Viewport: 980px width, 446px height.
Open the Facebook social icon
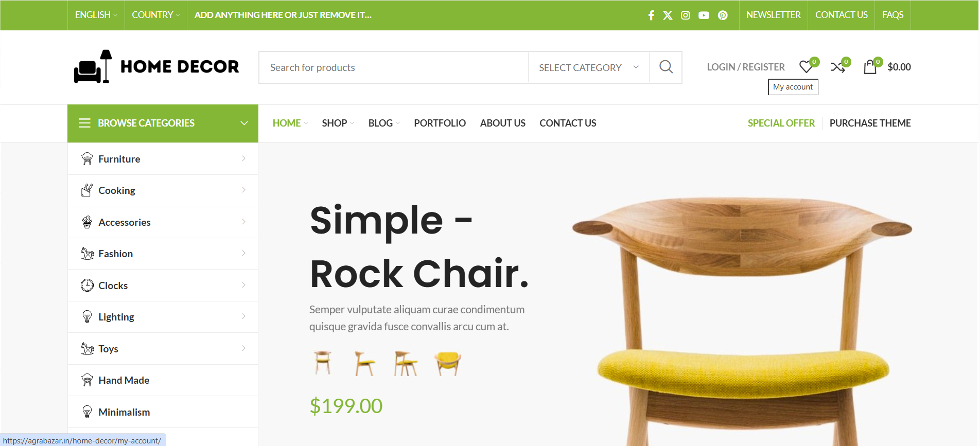coord(651,15)
